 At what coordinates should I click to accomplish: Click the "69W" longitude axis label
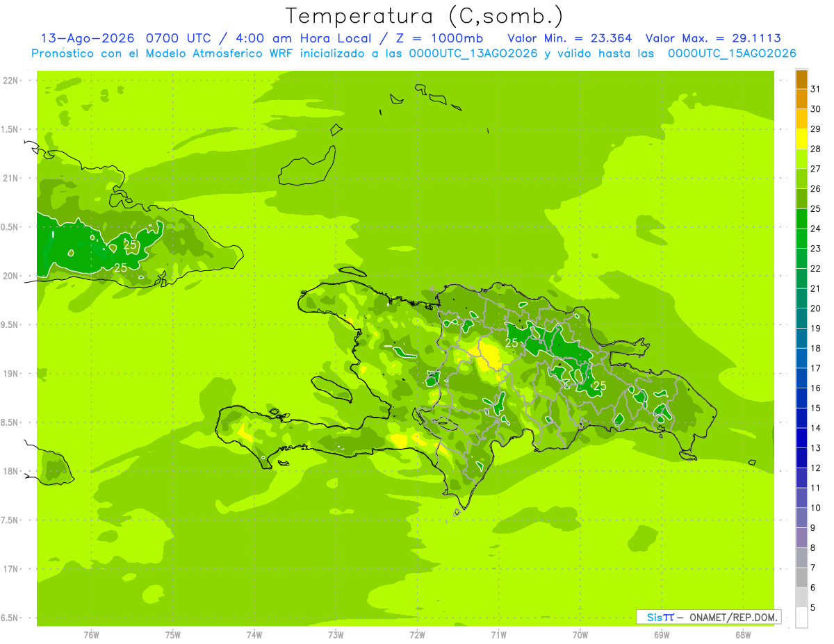[x=661, y=634]
